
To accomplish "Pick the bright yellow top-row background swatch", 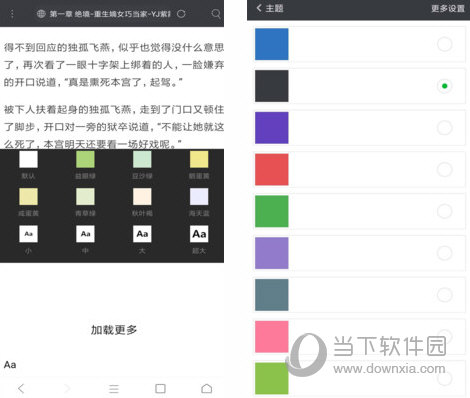I will [x=199, y=159].
